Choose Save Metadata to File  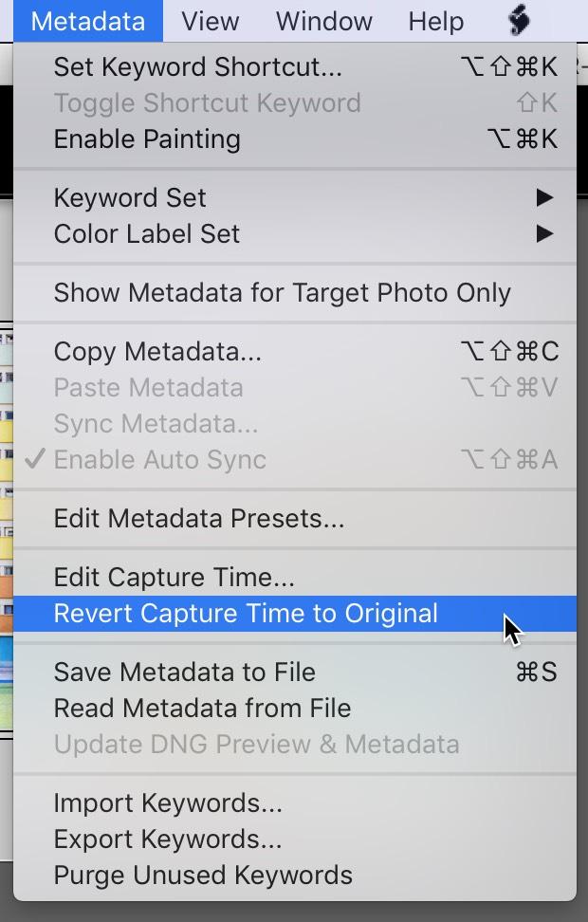tap(295, 673)
